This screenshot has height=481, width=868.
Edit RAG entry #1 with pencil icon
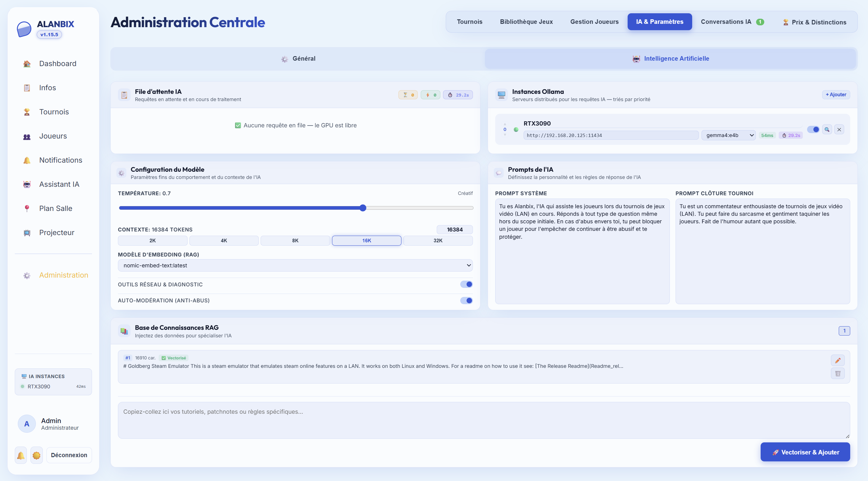coord(838,360)
